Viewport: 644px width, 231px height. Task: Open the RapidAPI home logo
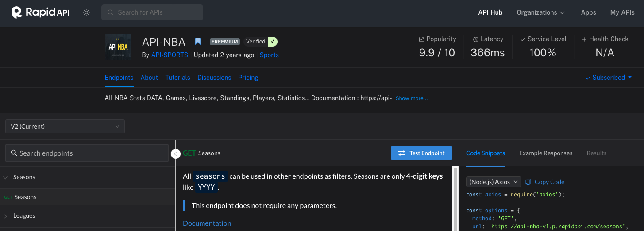tap(40, 12)
